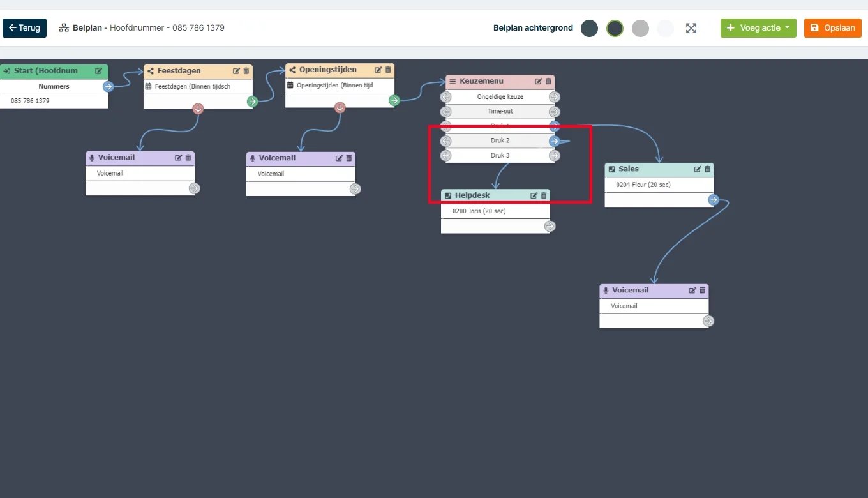Screen dimensions: 868x498
Task: Edit the Start Hoofdnummer node
Action: coord(98,71)
